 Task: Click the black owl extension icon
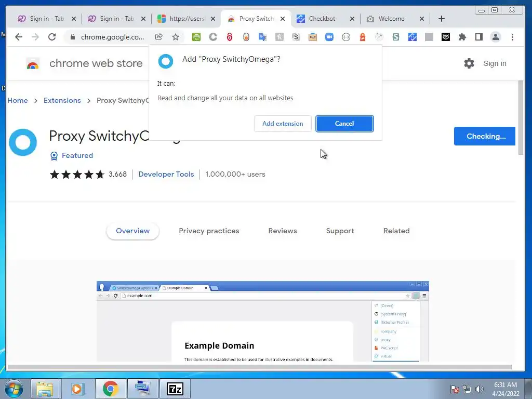(x=445, y=37)
